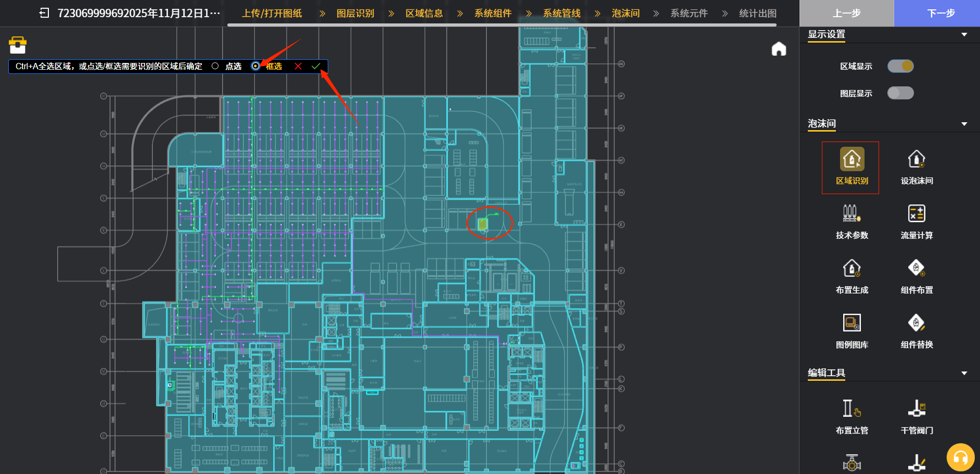Click the home view icon

click(x=779, y=49)
